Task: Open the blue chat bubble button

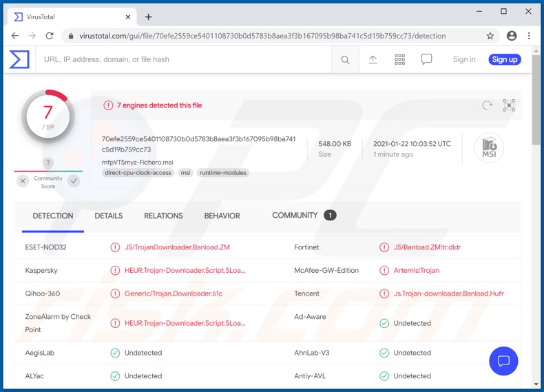Action: pos(503,361)
